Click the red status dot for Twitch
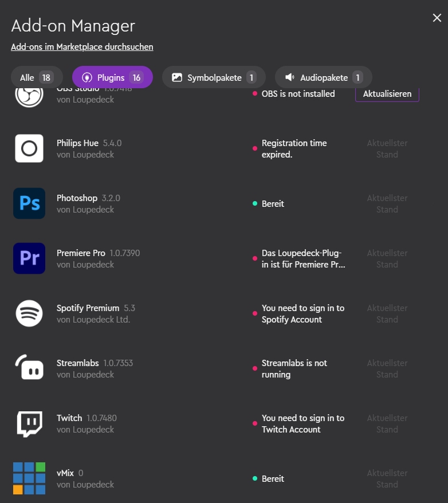This screenshot has height=503, width=448. 255,423
